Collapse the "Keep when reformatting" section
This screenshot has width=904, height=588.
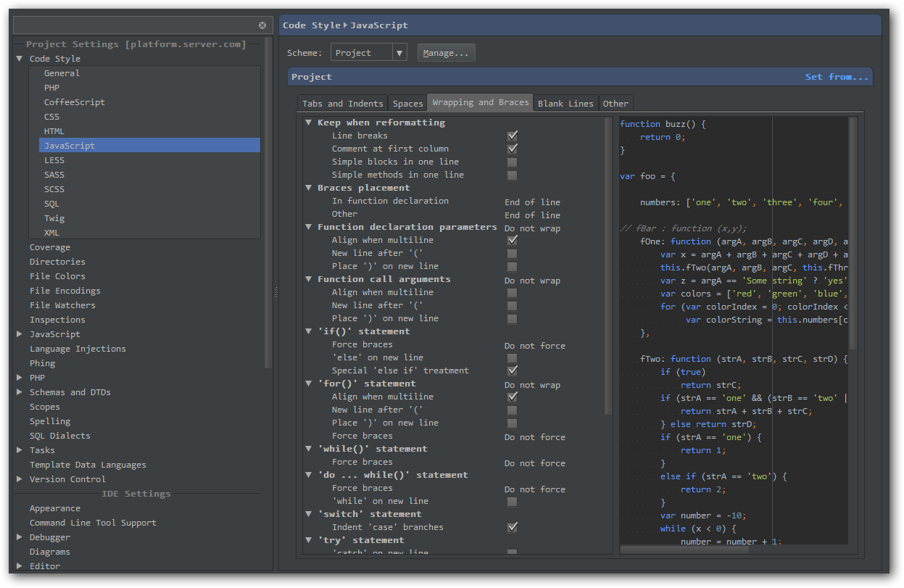(x=308, y=122)
